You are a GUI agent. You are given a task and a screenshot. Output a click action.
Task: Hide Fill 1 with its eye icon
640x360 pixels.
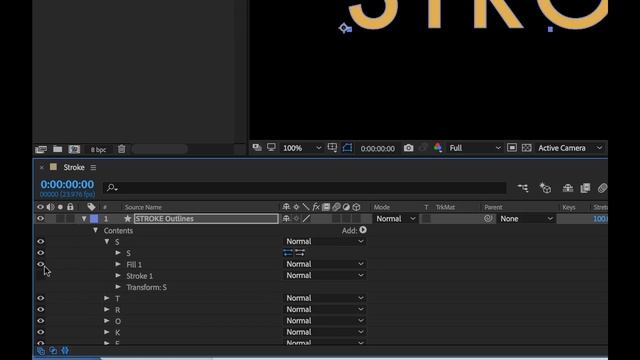coord(40,264)
